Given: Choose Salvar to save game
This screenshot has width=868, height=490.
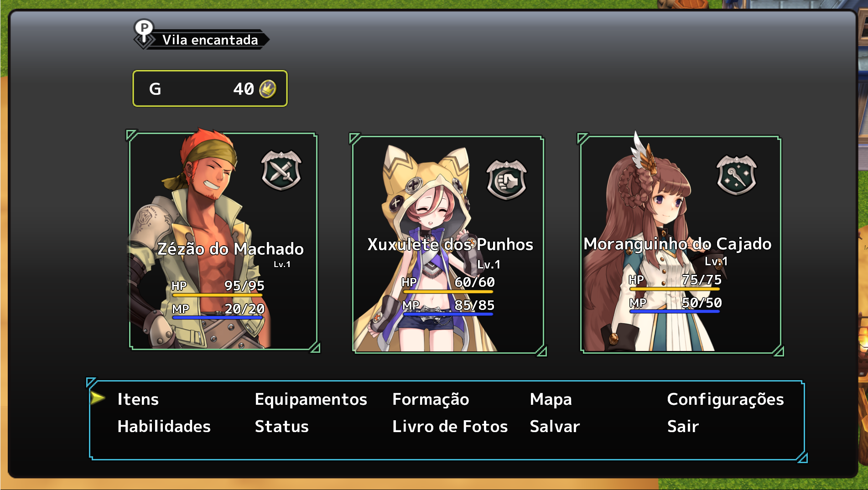Looking at the screenshot, I should 555,427.
